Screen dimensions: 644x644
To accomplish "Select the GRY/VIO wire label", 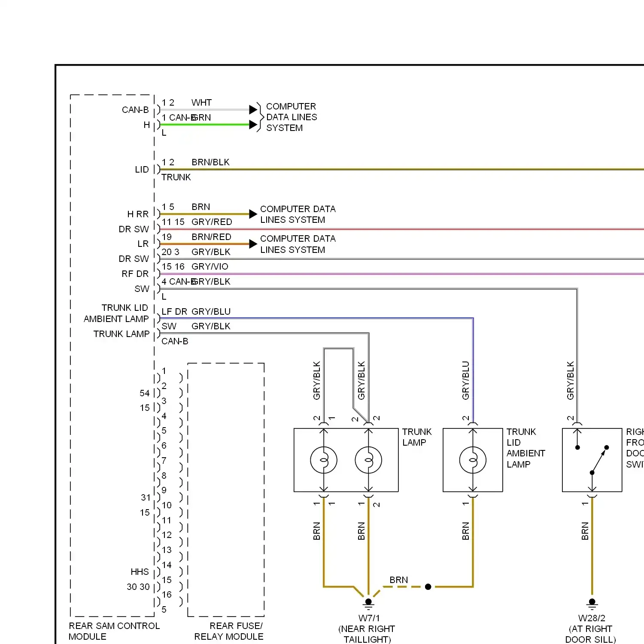I will pos(210,267).
